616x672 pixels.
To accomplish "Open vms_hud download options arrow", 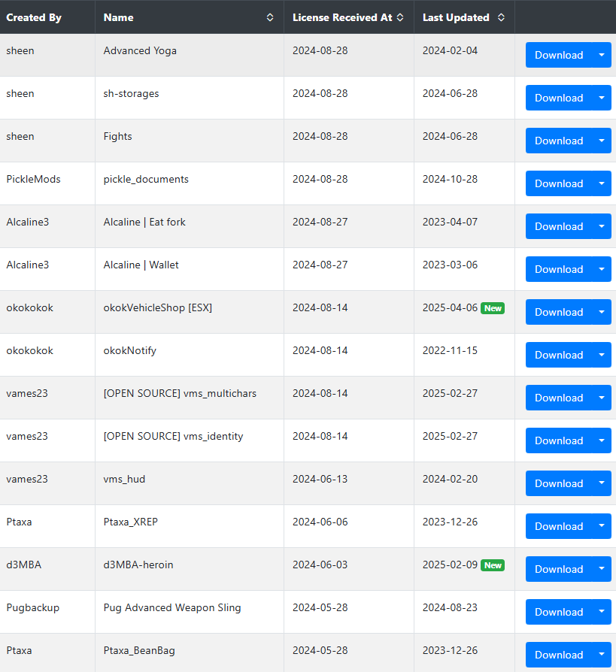I will (x=602, y=483).
